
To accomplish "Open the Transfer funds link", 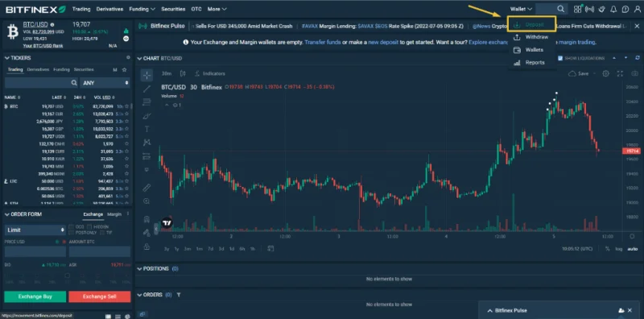I will [323, 42].
